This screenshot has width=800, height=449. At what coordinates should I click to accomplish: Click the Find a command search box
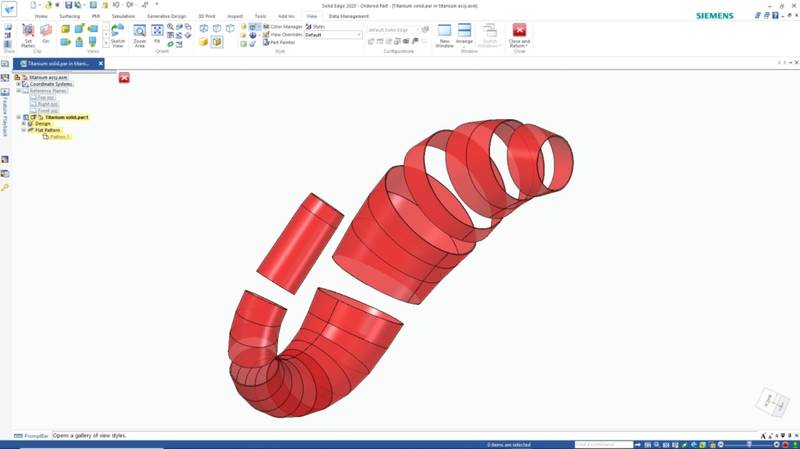(x=604, y=444)
